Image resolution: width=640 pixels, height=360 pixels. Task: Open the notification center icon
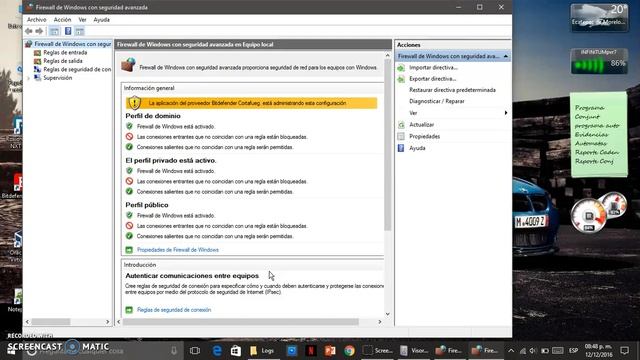click(624, 351)
